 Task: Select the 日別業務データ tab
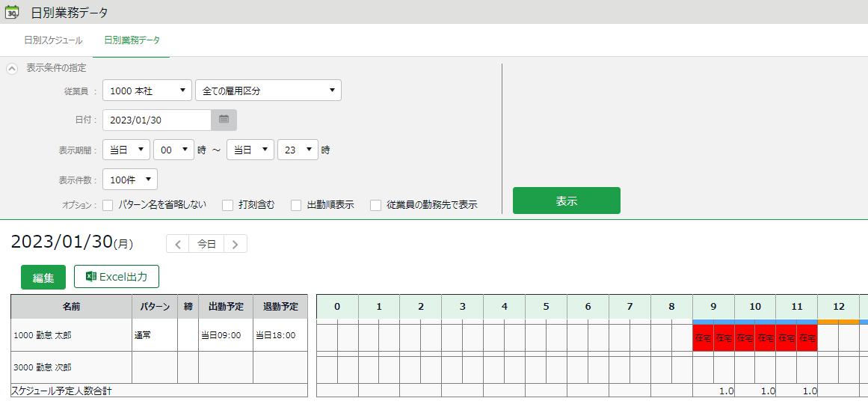click(132, 40)
